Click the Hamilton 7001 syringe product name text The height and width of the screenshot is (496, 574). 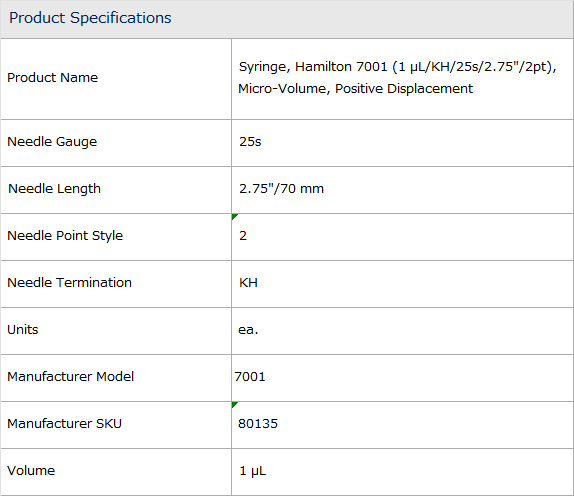[398, 78]
